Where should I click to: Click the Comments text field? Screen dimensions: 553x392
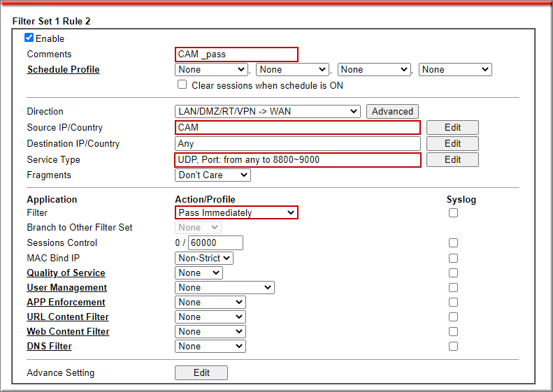pos(236,55)
